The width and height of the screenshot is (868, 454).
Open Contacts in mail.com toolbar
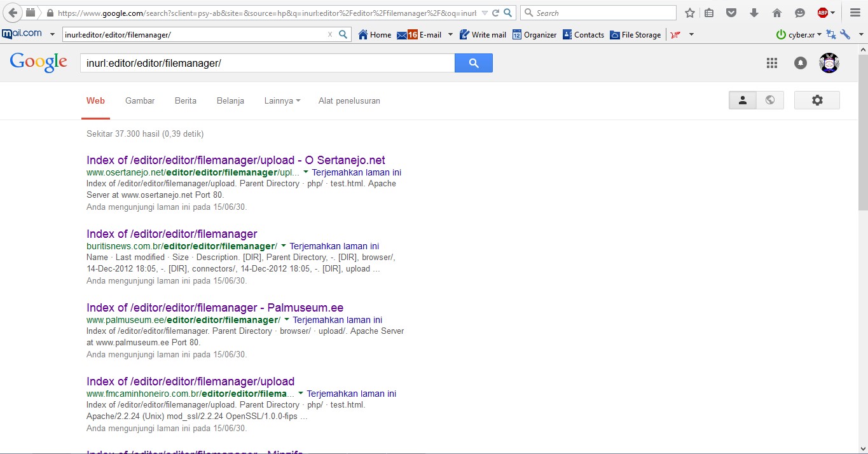coord(583,35)
